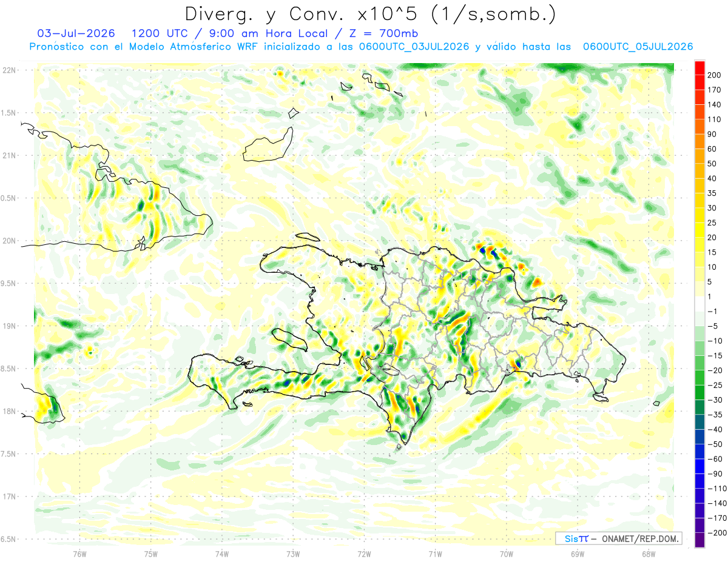Click the '70W' longitude label

pyautogui.click(x=507, y=554)
